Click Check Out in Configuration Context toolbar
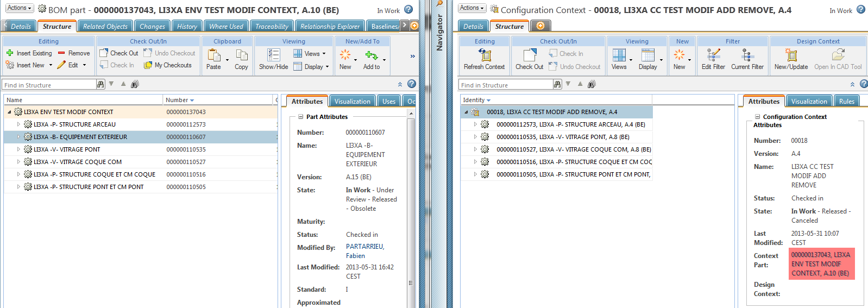Viewport: 868px width, 308px height. (529, 59)
